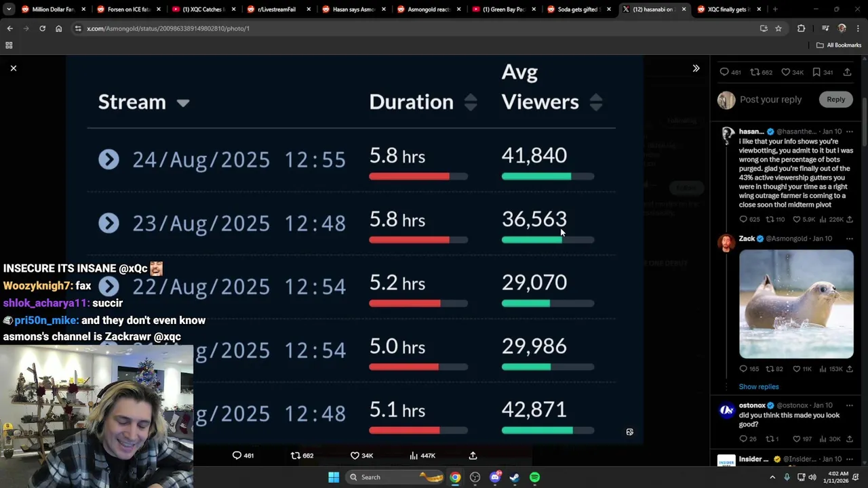This screenshot has height=488, width=868.
Task: Open the seal image in Zack's reply
Action: tap(796, 304)
